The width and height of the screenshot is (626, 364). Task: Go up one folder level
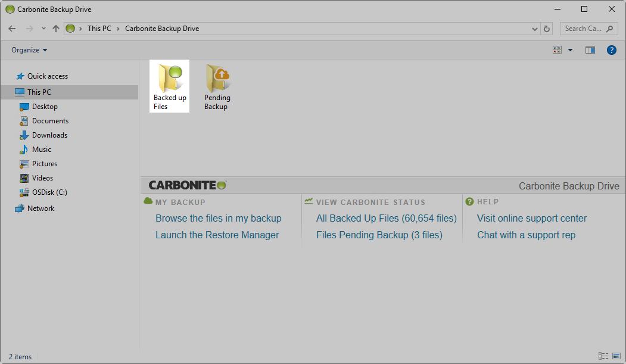tap(56, 29)
